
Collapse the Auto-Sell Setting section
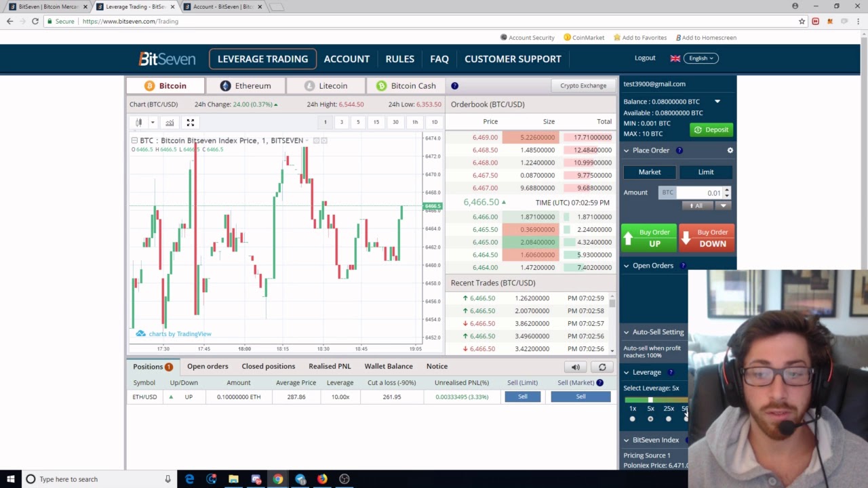(627, 332)
